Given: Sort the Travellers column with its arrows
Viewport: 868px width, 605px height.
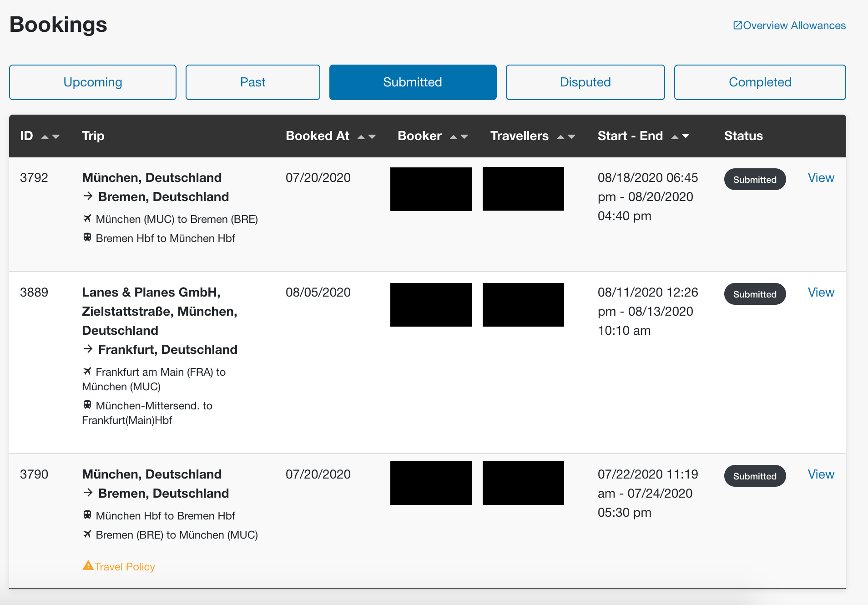Looking at the screenshot, I should (566, 136).
